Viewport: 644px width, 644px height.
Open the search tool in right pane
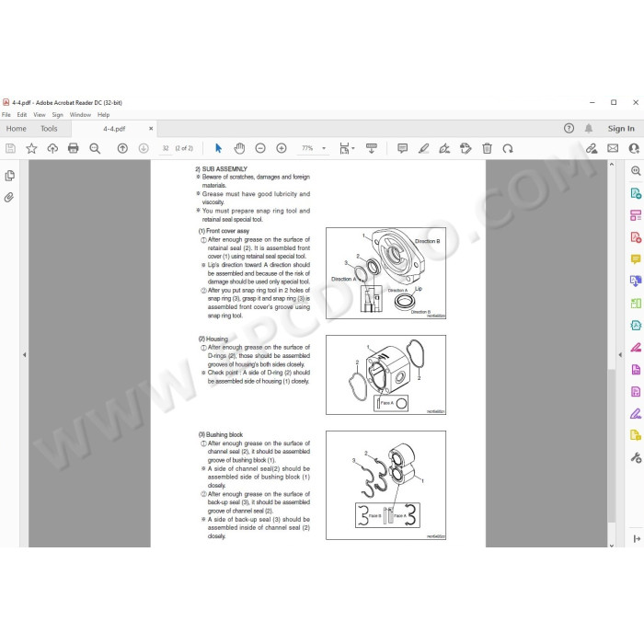(636, 171)
